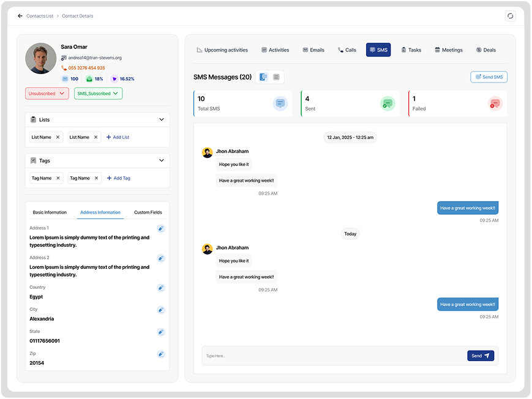Image resolution: width=532 pixels, height=399 pixels.
Task: Click the edit pencil next to Zip
Action: (160, 354)
